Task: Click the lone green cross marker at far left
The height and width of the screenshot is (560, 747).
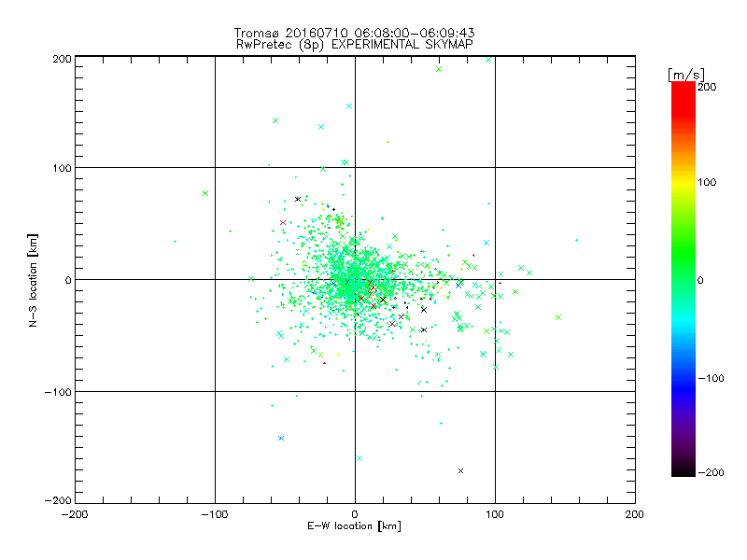Action: click(205, 193)
